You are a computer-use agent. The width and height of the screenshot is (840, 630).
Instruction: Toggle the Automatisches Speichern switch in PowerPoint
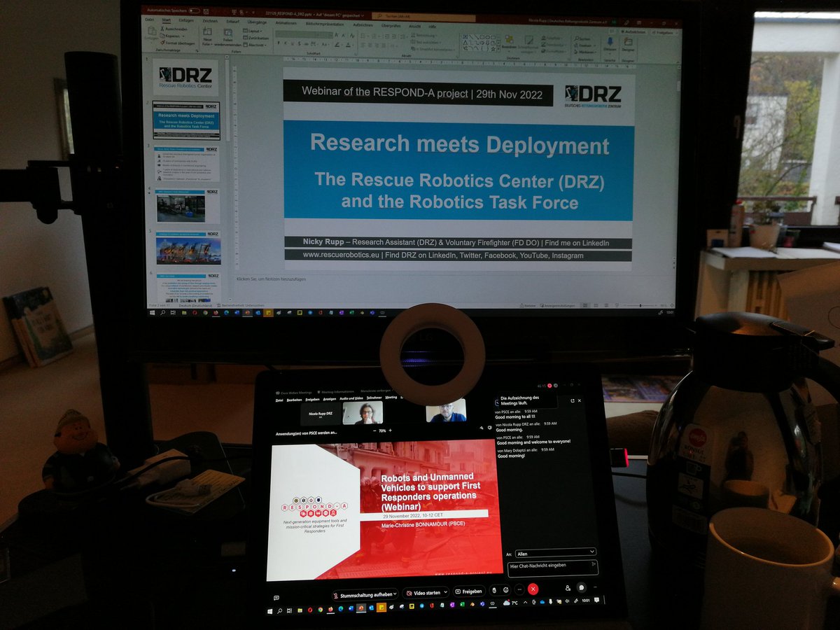tap(194, 11)
